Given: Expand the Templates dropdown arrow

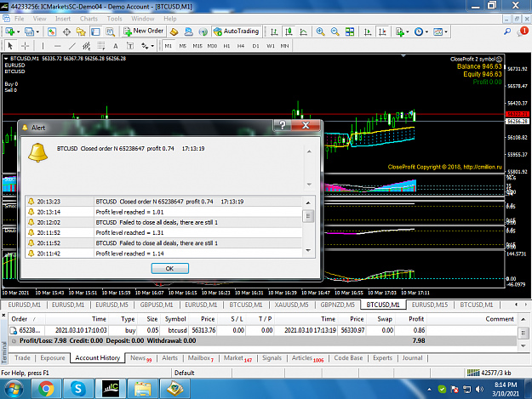Looking at the screenshot, I should point(446,31).
